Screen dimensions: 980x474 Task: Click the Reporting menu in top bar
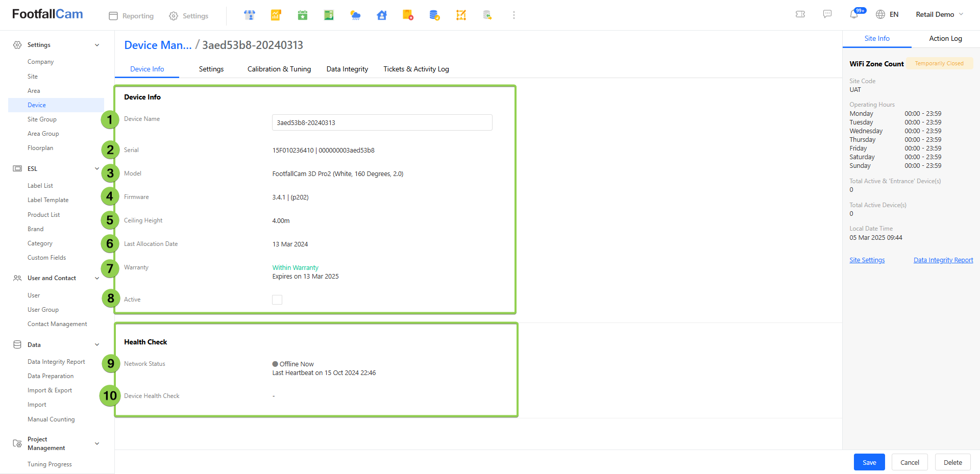click(x=131, y=16)
